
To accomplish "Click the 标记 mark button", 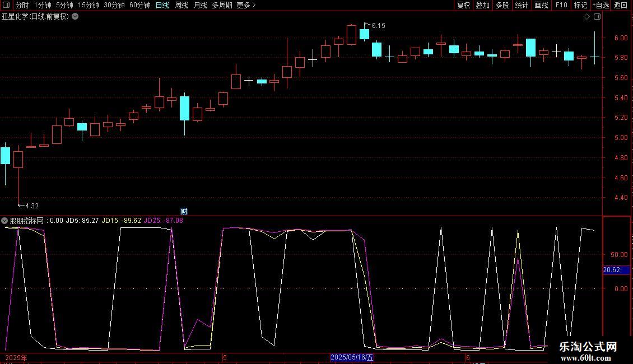I will tap(580, 5).
